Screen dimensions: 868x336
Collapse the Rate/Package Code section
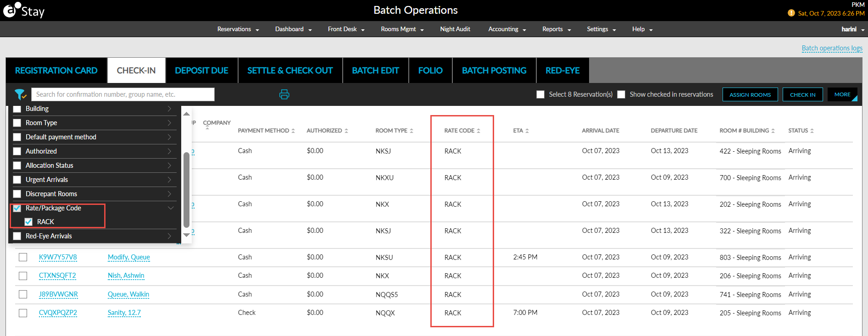click(171, 208)
